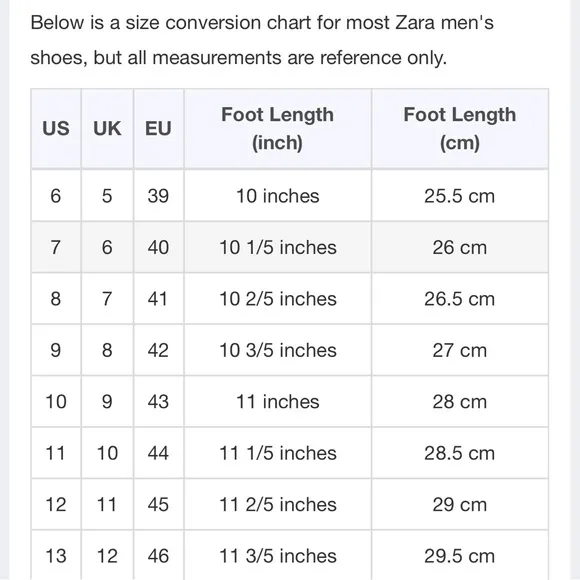
Task: Select the EU 44 cell
Action: pyautogui.click(x=158, y=453)
